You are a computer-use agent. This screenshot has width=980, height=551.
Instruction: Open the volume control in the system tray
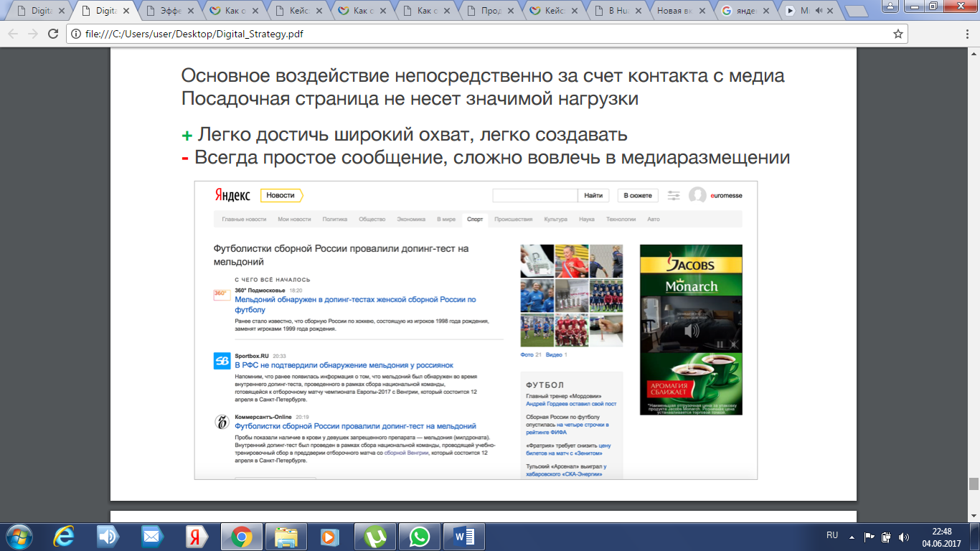point(903,536)
